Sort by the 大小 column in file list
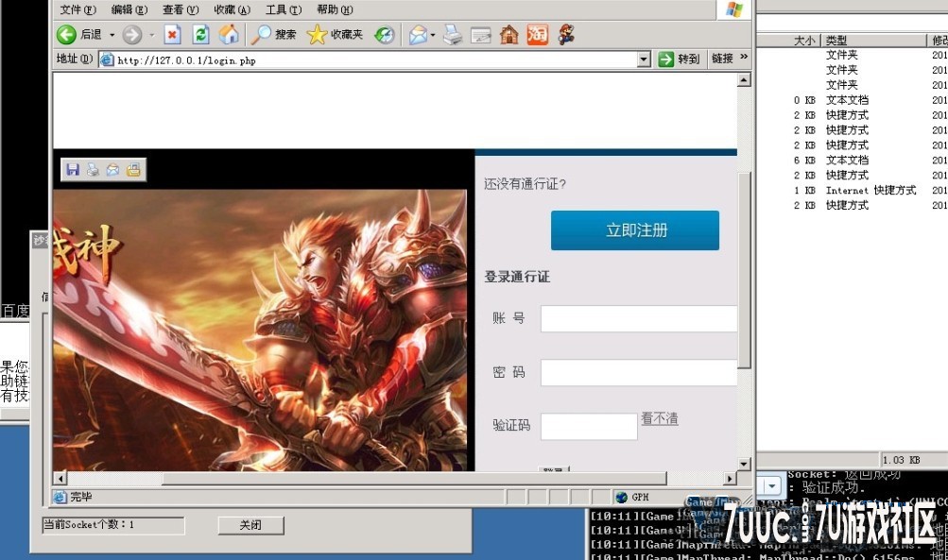The width and height of the screenshot is (948, 560). (788, 41)
